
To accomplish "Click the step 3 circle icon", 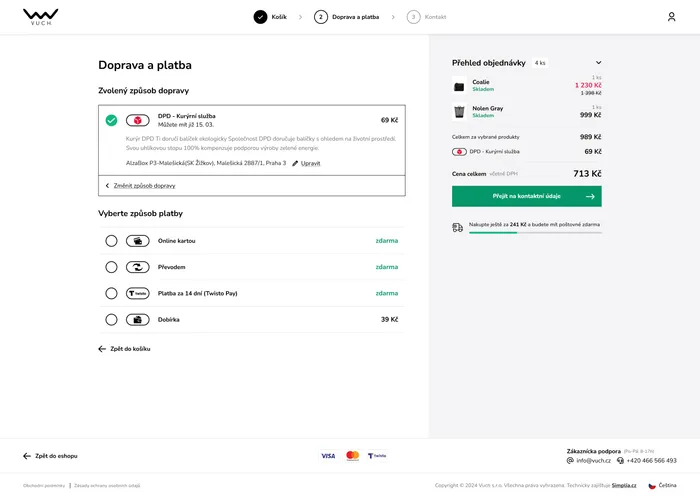I will pyautogui.click(x=413, y=17).
